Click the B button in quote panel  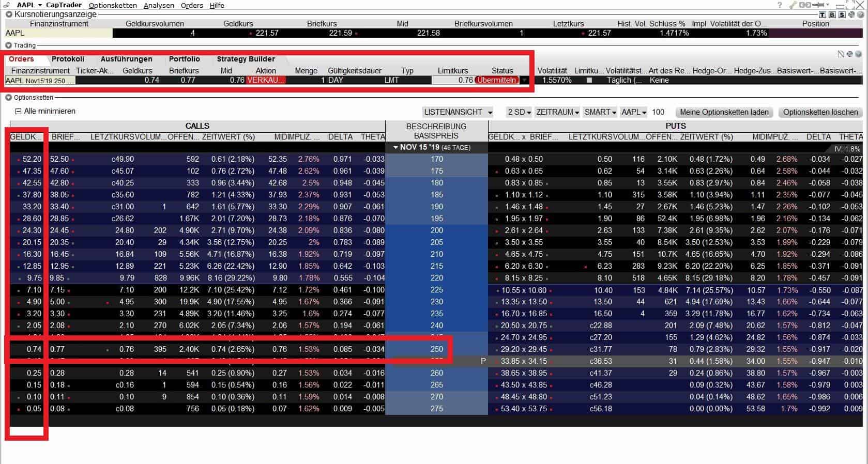(x=832, y=14)
